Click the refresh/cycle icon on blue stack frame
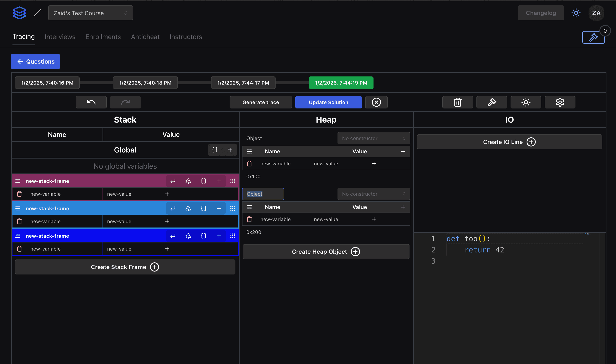 188,208
